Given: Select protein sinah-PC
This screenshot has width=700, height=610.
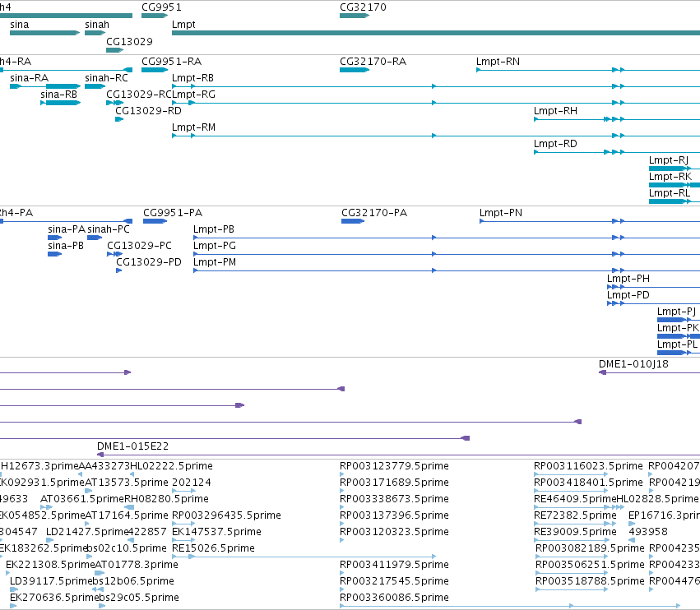Looking at the screenshot, I should click(x=109, y=229).
